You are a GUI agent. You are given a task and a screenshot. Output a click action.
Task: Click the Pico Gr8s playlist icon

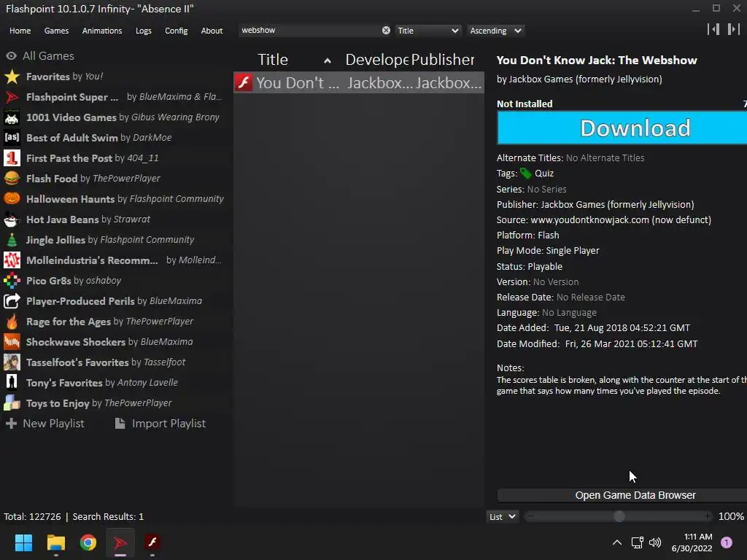(x=12, y=281)
